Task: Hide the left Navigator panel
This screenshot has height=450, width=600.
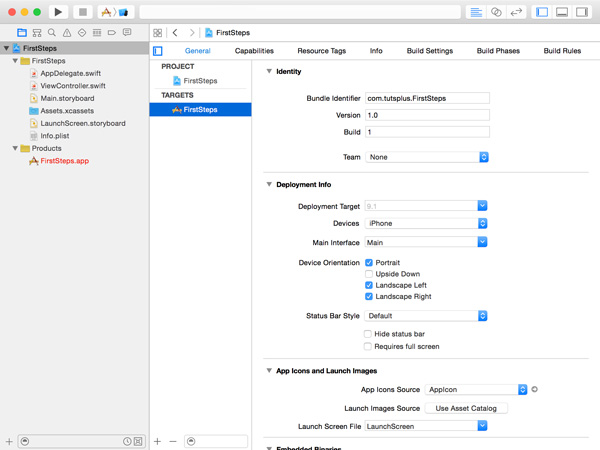Action: click(542, 12)
